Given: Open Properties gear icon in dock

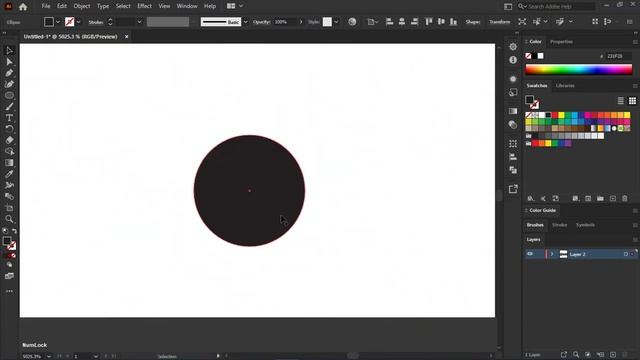Looking at the screenshot, I should (513, 47).
